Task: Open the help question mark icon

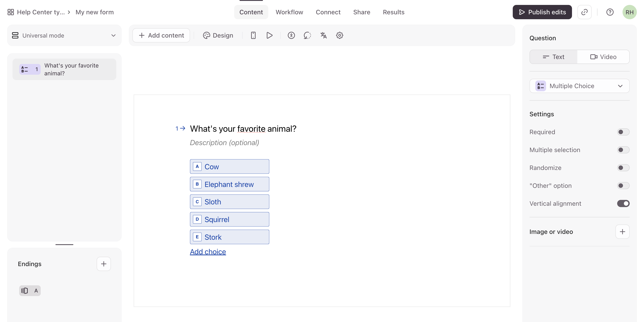Action: click(x=610, y=12)
